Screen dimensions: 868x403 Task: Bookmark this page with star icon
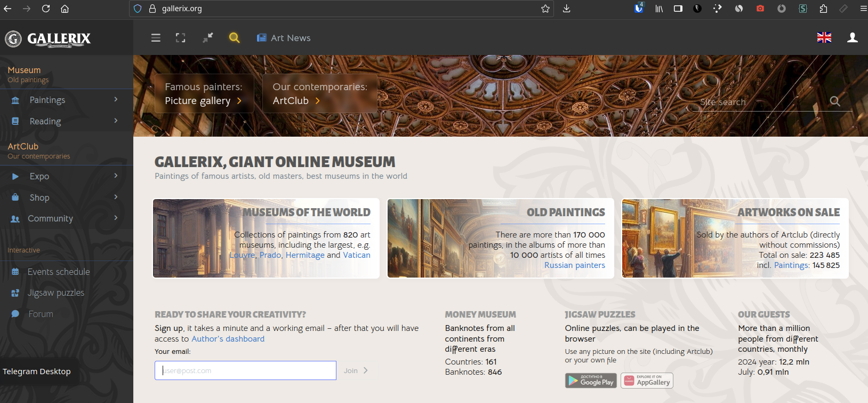click(545, 9)
